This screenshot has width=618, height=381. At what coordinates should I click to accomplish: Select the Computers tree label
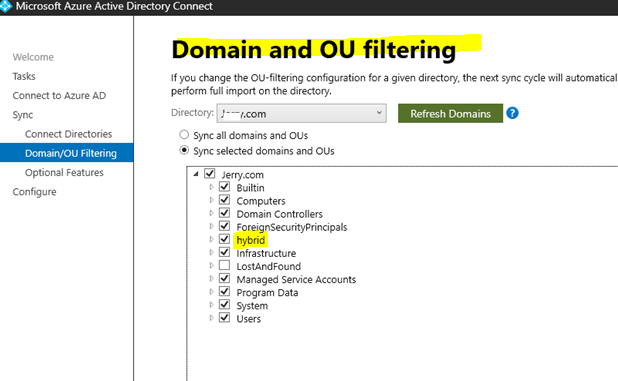[261, 201]
